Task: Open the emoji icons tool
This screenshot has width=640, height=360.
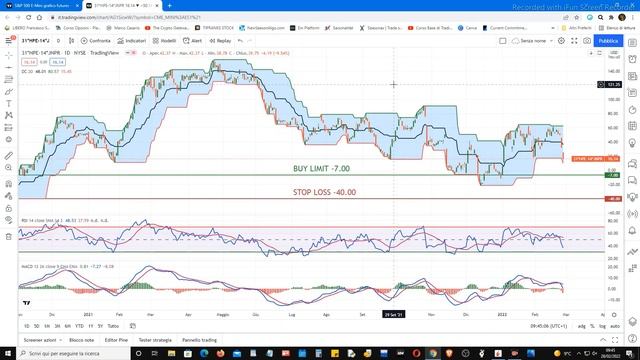Action: pos(9,140)
